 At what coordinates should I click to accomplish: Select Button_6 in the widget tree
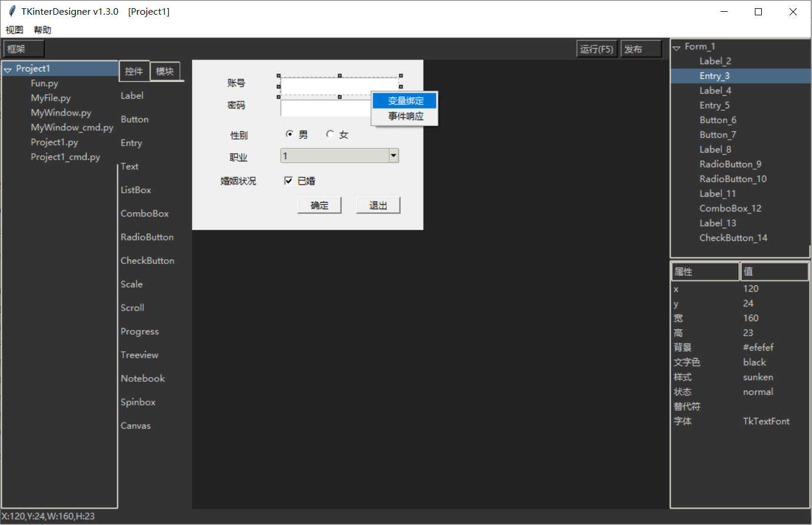[718, 120]
